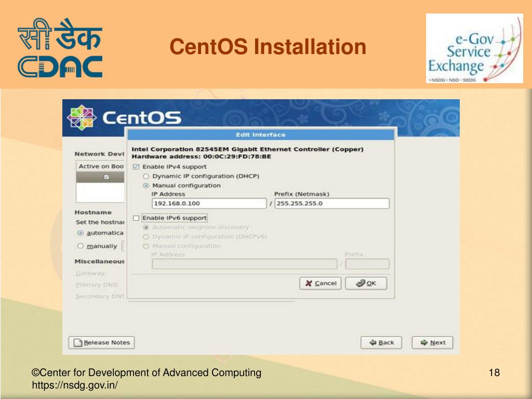Image resolution: width=532 pixels, height=399 pixels.
Task: Select Dynamic IP configuration (DHCP) for IPv4
Action: click(146, 176)
